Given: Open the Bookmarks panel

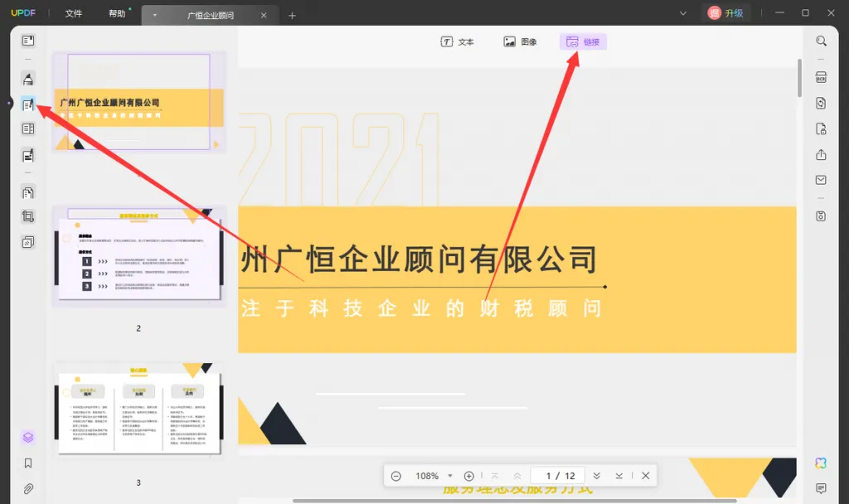Looking at the screenshot, I should (28, 463).
